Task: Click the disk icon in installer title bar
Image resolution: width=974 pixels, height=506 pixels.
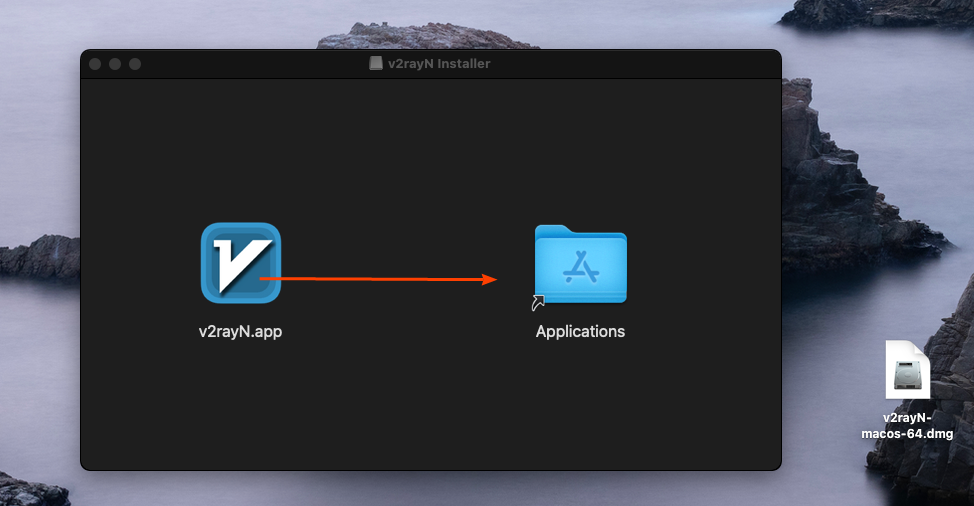Action: click(x=376, y=63)
